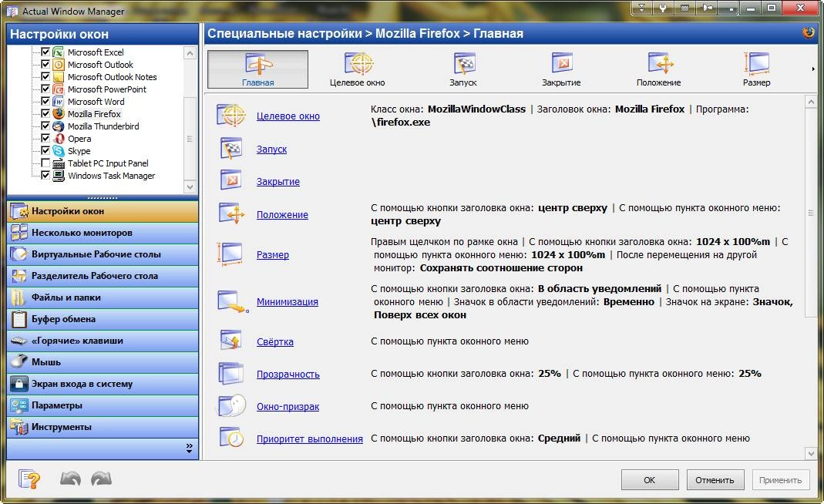
Task: Click settings panel scrollbar down arrow
Action: coord(810,453)
